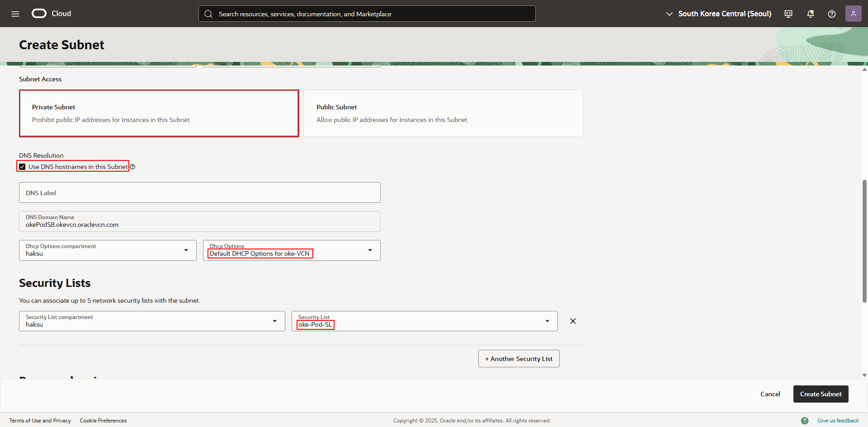Select the Public Subnet option

coord(443,113)
